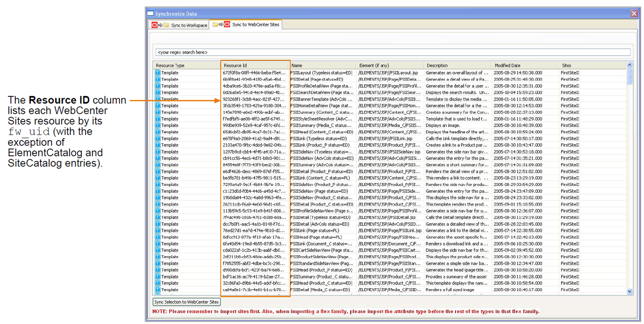Click Template icon in FSIISearchDetailView row
644x324 pixels.
(x=158, y=92)
